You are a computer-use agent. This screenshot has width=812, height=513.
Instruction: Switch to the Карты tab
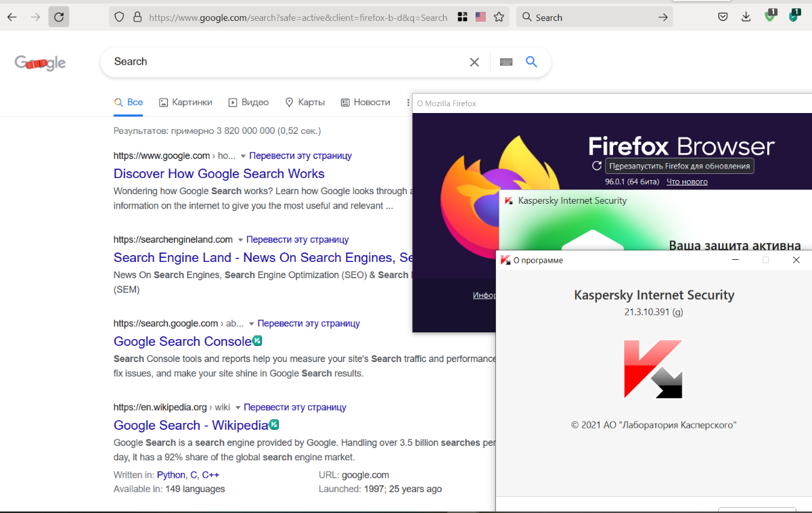pyautogui.click(x=304, y=102)
